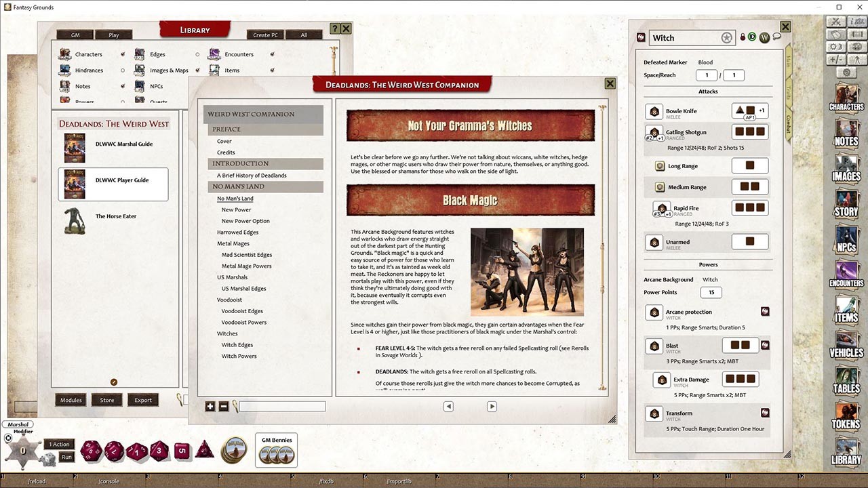Screen dimensions: 868x488
Task: Open the options gear icon
Action: [846, 72]
